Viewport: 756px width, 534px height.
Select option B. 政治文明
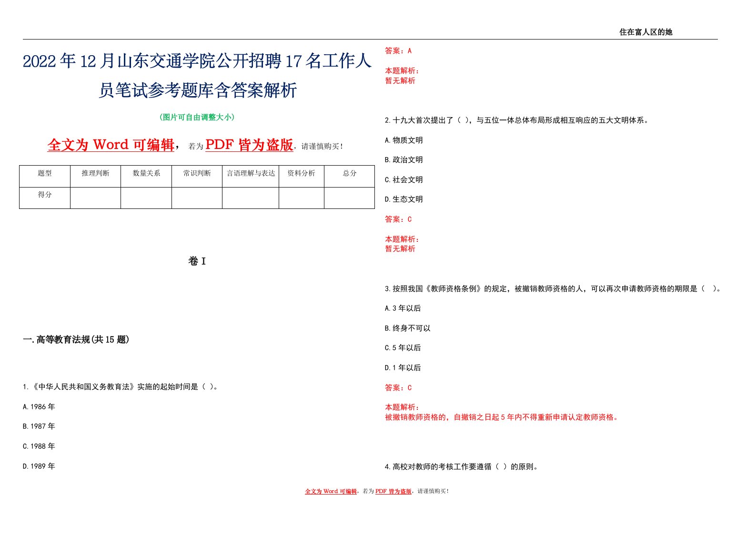(404, 160)
